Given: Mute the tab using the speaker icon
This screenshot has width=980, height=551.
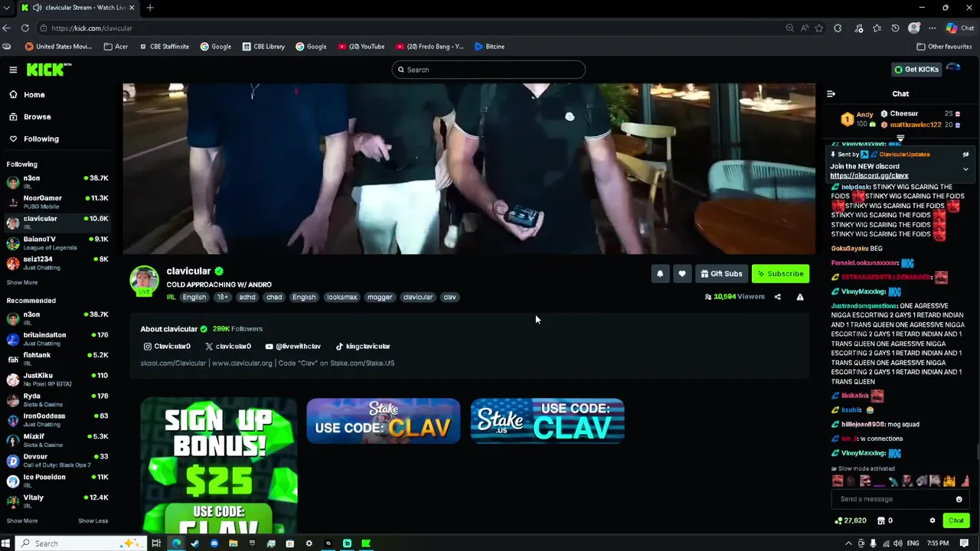Looking at the screenshot, I should click(x=38, y=8).
